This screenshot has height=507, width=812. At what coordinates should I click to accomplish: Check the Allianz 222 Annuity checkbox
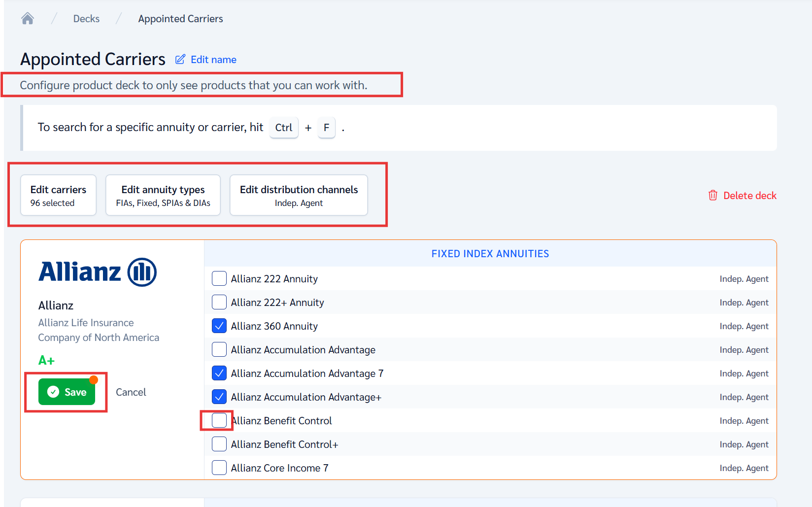pyautogui.click(x=219, y=278)
